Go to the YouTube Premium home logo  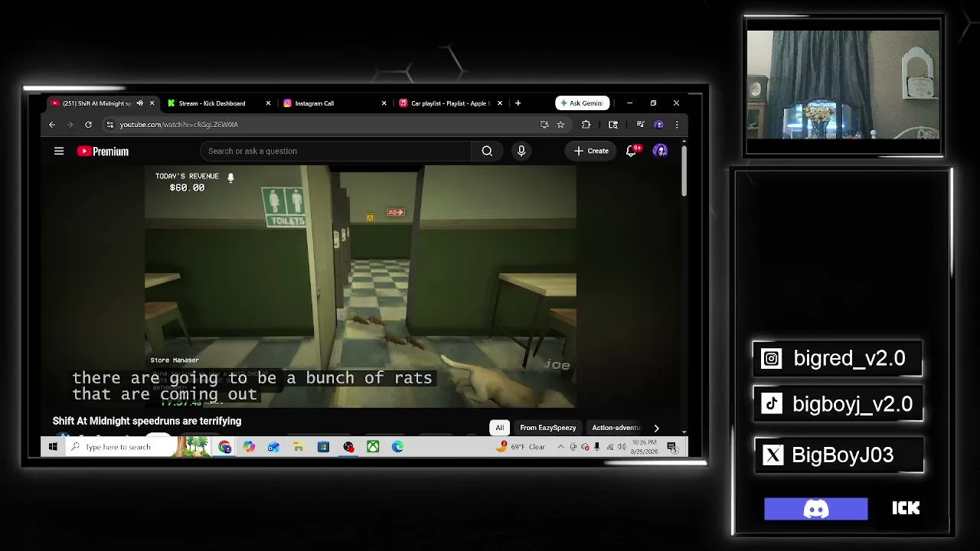[x=103, y=152]
